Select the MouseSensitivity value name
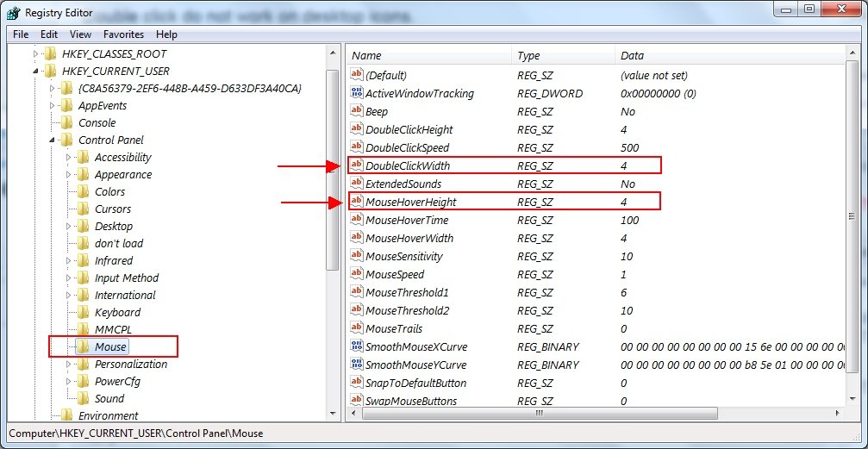868x449 pixels. coord(404,256)
